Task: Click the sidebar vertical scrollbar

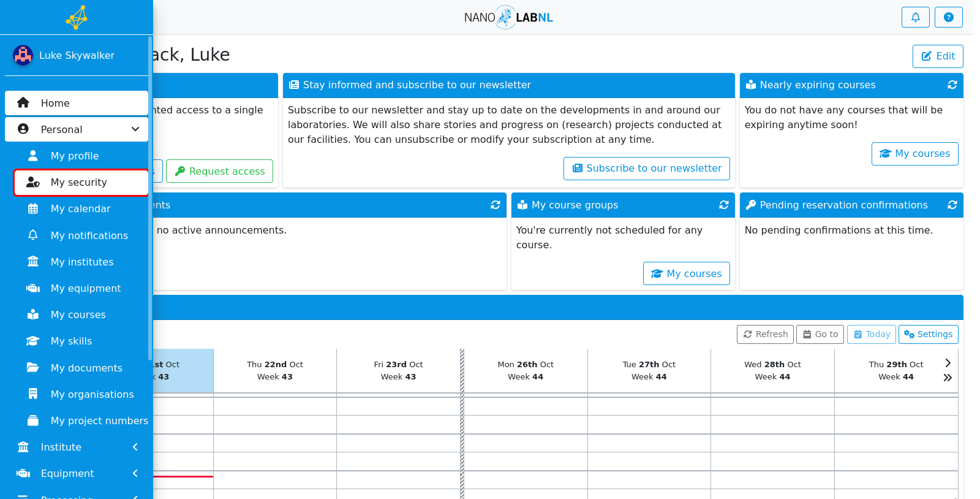Action: (x=150, y=198)
